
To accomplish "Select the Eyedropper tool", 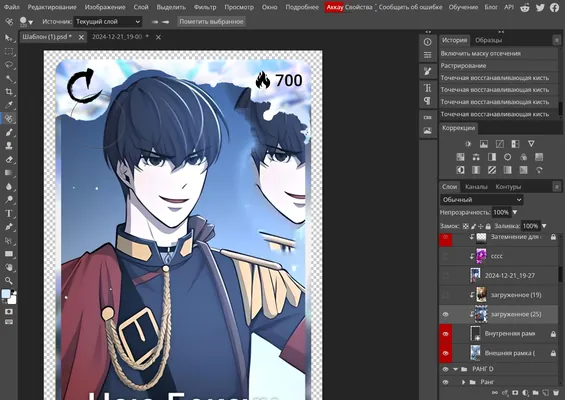I will [9, 105].
